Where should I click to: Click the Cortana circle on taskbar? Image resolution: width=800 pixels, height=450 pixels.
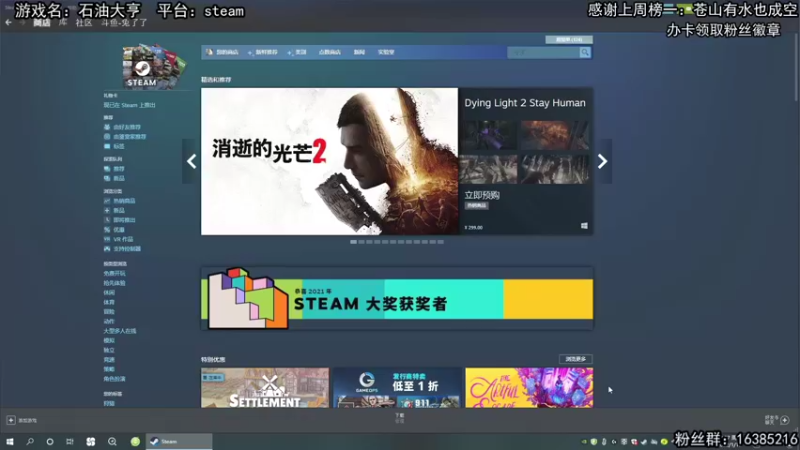(49, 442)
